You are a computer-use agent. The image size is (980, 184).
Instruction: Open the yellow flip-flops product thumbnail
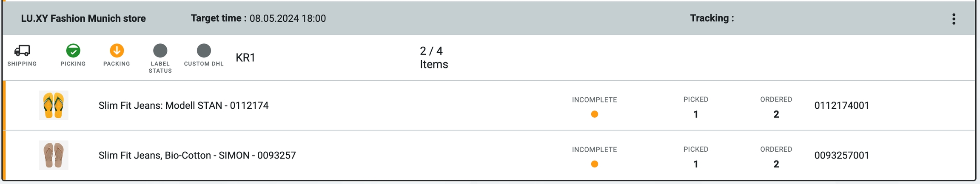click(54, 105)
